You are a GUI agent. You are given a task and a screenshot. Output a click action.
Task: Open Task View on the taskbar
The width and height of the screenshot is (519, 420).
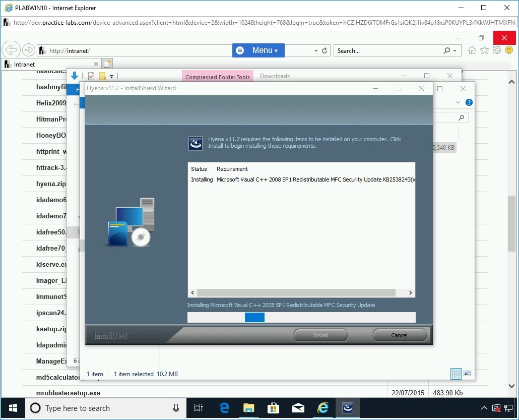[x=199, y=408]
